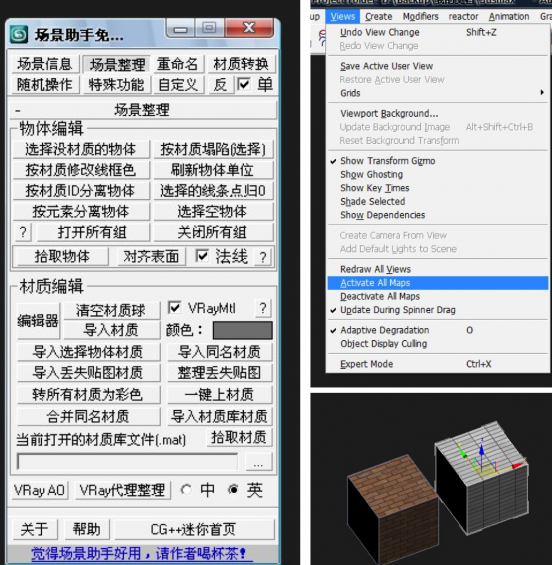This screenshot has width=552, height=565.
Task: Click 清空材质球 button
Action: 111,310
